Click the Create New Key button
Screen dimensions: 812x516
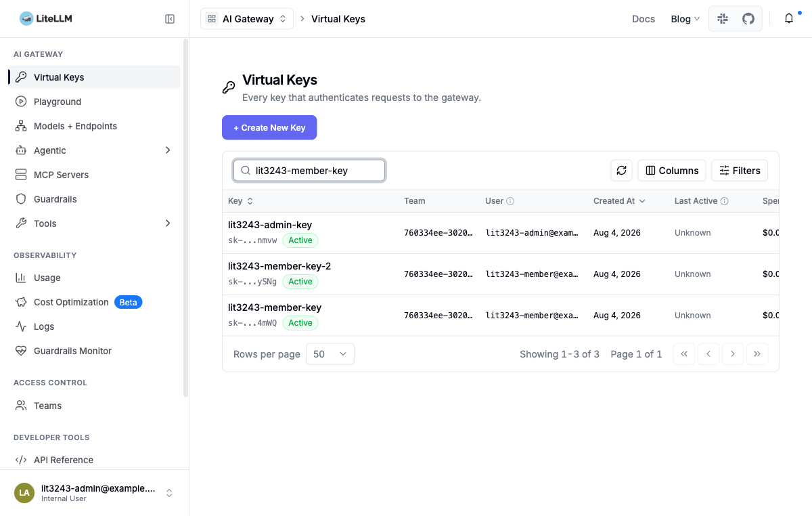[x=269, y=127]
